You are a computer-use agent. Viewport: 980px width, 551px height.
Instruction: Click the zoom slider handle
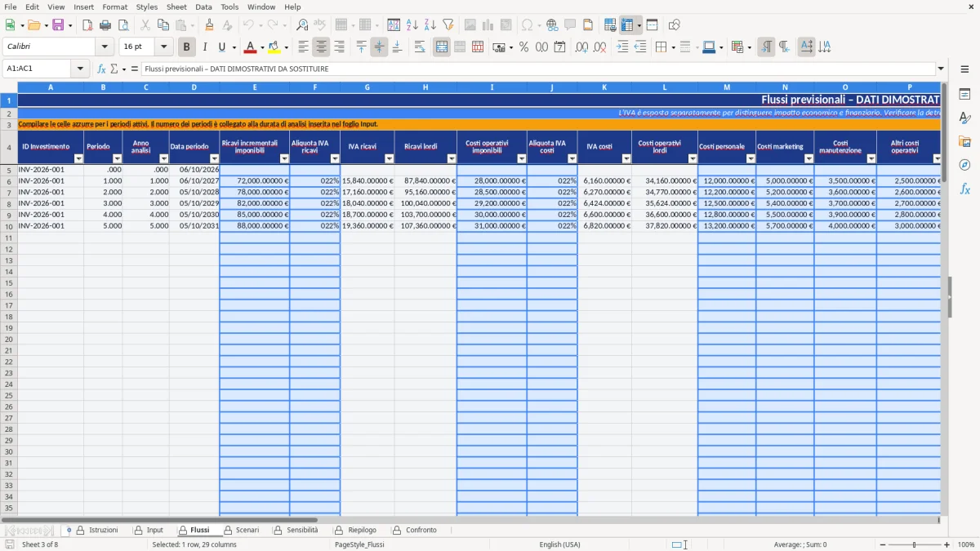(915, 544)
